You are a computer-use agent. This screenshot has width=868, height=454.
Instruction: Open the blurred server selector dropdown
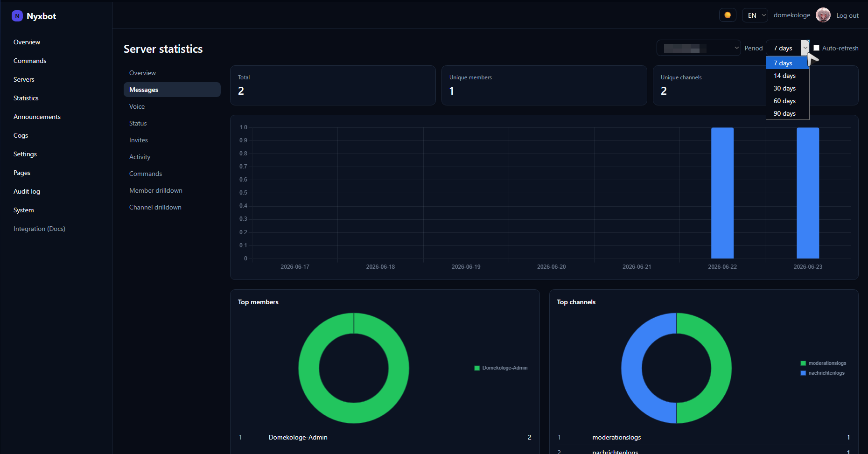tap(699, 48)
